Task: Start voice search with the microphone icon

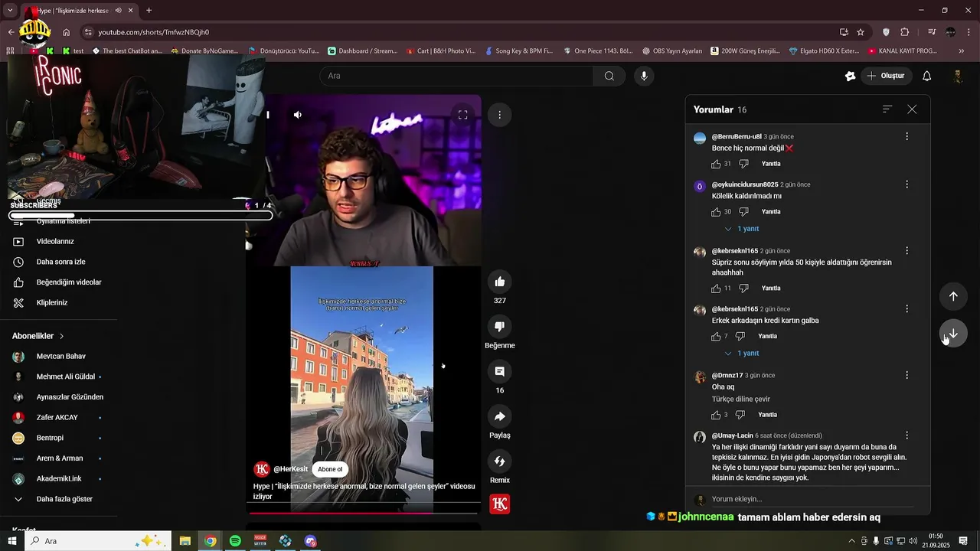Action: tap(644, 76)
